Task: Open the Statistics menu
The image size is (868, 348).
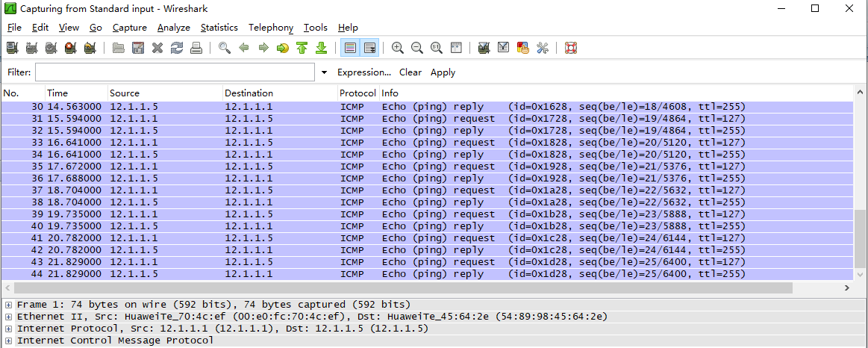Action: (x=219, y=27)
